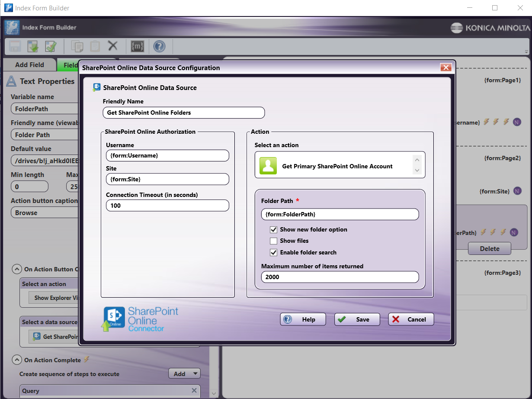Image resolution: width=532 pixels, height=399 pixels.
Task: Click the panel scroll-down arrow
Action: click(213, 393)
